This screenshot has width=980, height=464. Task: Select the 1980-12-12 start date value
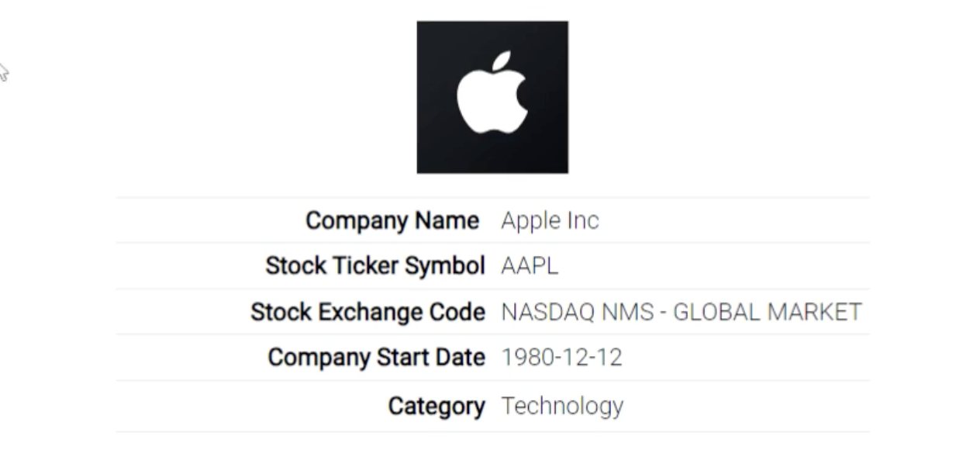click(561, 358)
